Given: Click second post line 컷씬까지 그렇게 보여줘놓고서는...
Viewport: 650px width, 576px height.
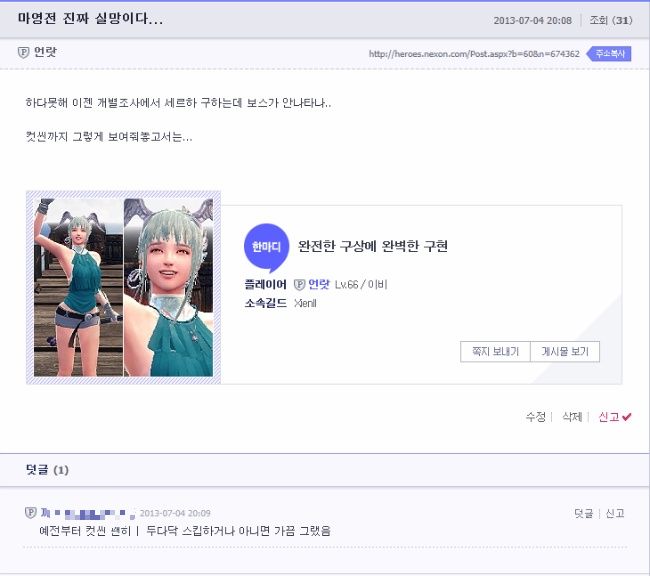Looking at the screenshot, I should point(109,137).
